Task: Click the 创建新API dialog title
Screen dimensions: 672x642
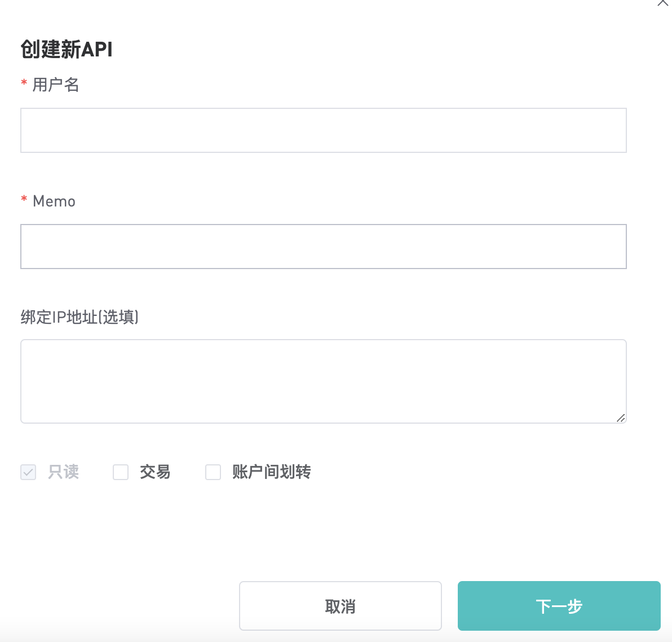Action: pos(67,49)
